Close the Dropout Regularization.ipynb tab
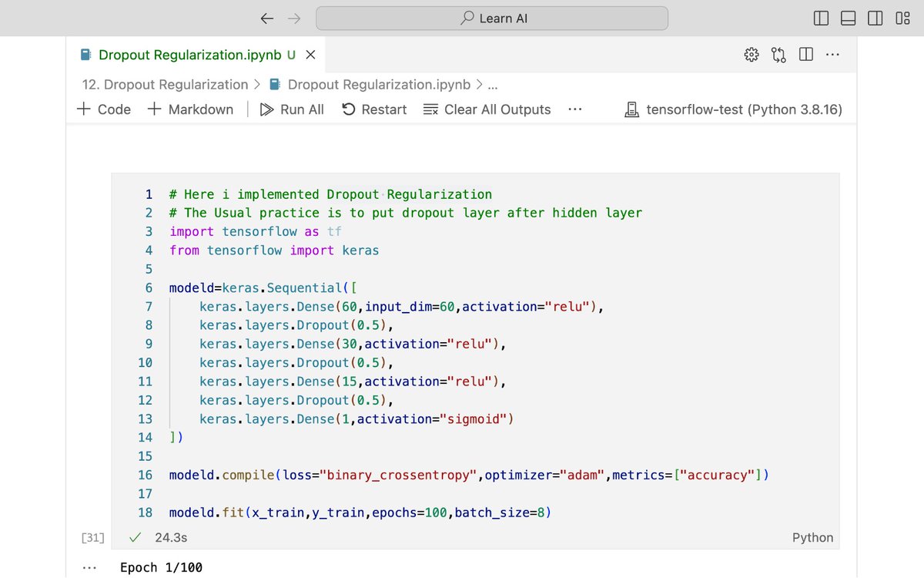This screenshot has width=924, height=578. (310, 55)
